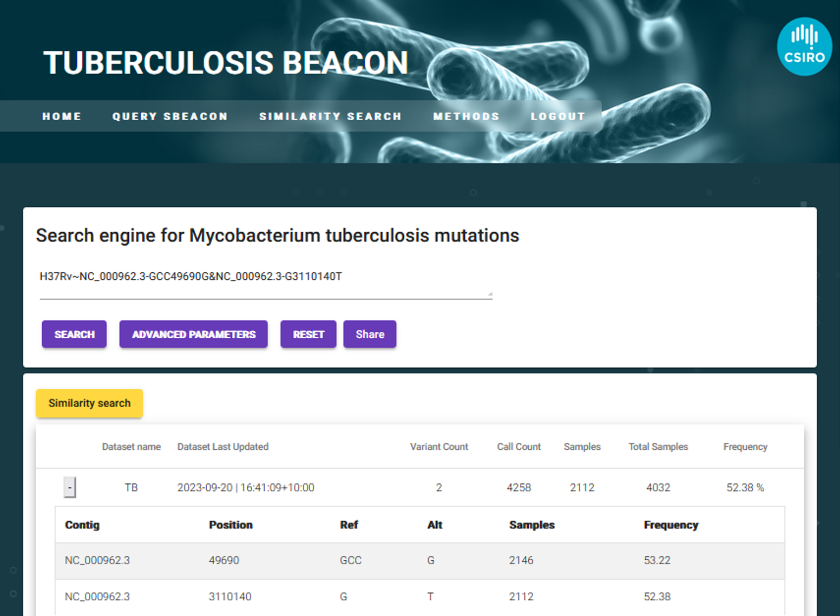840x616 pixels.
Task: Select the position 3110140 variant row
Action: [420, 597]
